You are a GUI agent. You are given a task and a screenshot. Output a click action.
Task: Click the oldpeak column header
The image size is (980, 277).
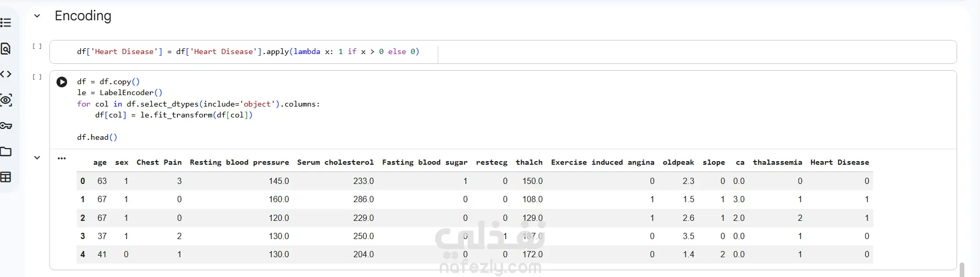[x=679, y=163]
